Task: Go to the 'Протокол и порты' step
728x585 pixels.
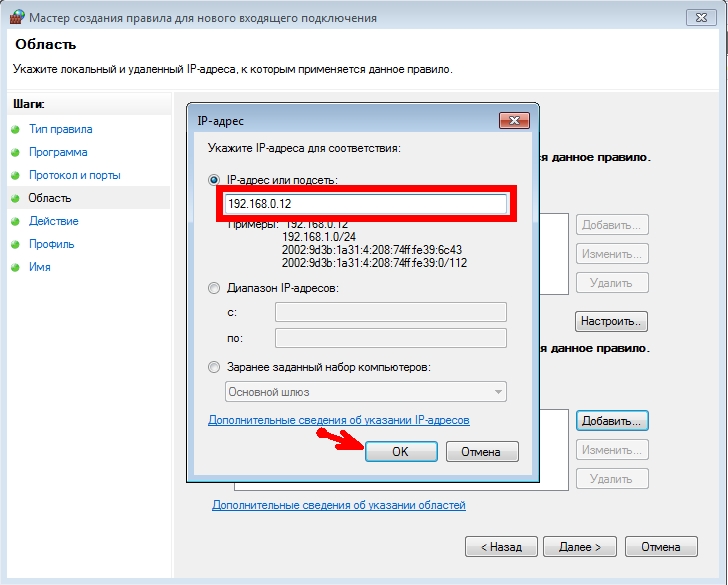Action: click(75, 175)
